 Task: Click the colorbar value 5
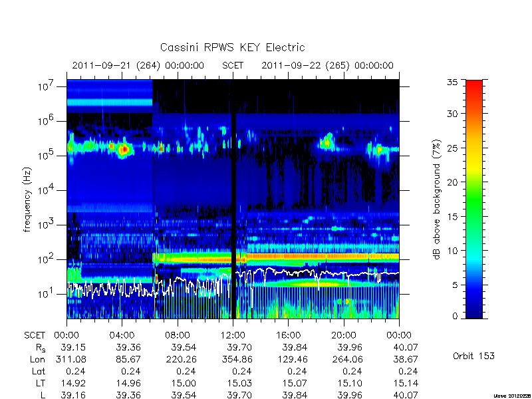pos(456,285)
